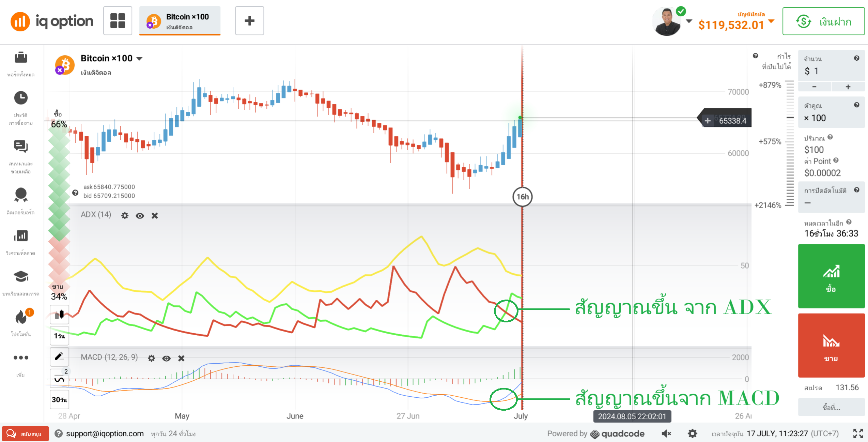Decrease the amount with minus button
Viewport: 868px width, 442px height.
click(814, 87)
